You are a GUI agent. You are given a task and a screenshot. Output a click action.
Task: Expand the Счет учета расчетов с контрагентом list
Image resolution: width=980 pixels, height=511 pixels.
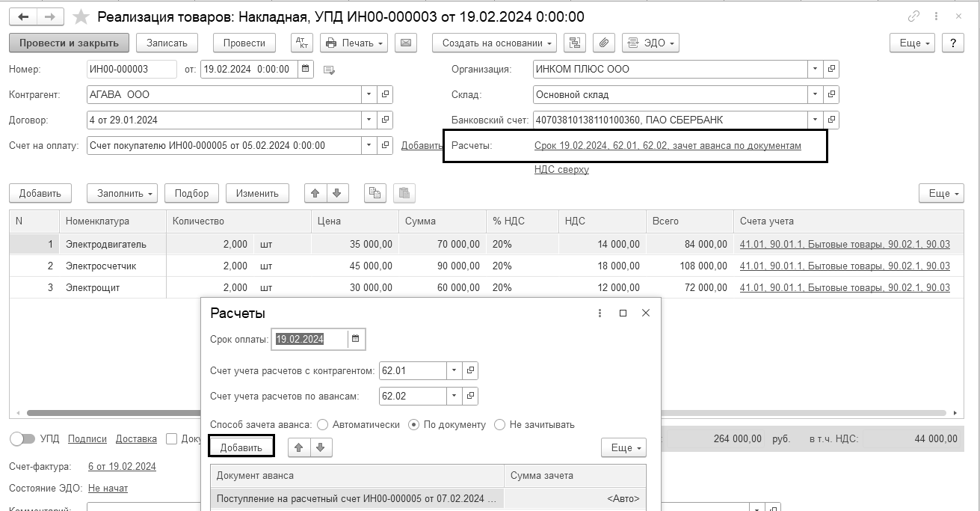pyautogui.click(x=454, y=370)
